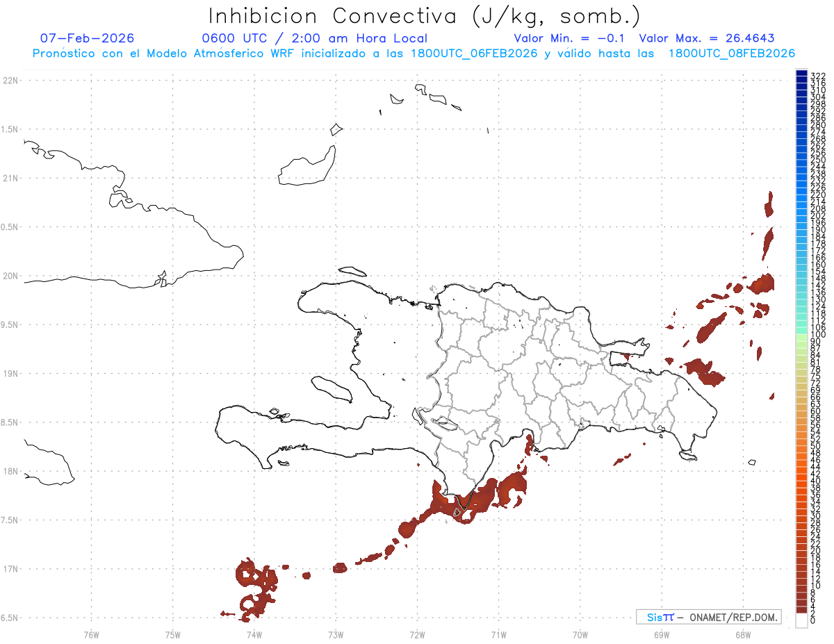Click the 0 value on the color scale

pyautogui.click(x=813, y=621)
